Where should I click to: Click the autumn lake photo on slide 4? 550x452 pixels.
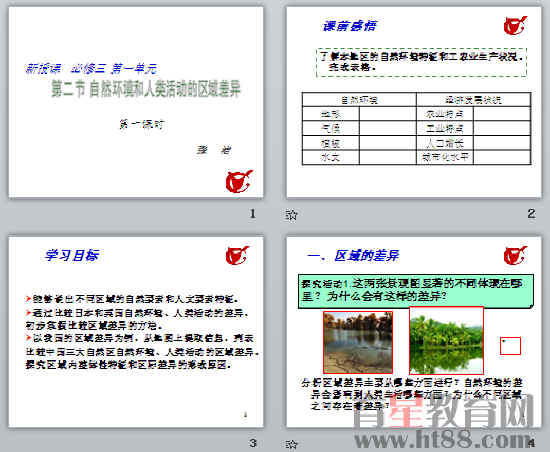coord(358,342)
